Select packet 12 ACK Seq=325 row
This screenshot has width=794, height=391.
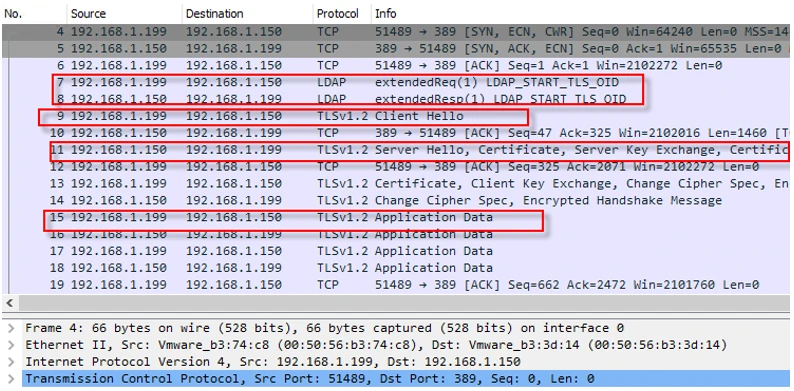pyautogui.click(x=397, y=167)
